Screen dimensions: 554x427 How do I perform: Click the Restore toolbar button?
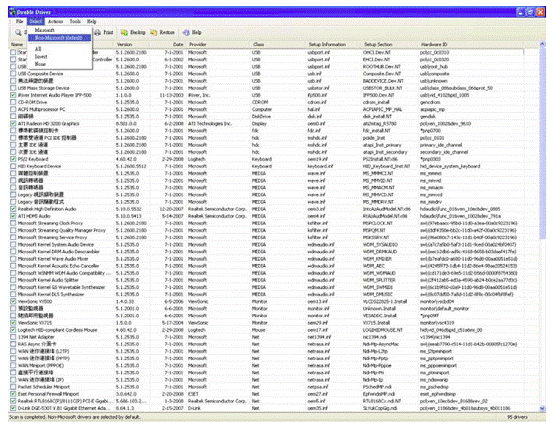tap(163, 32)
